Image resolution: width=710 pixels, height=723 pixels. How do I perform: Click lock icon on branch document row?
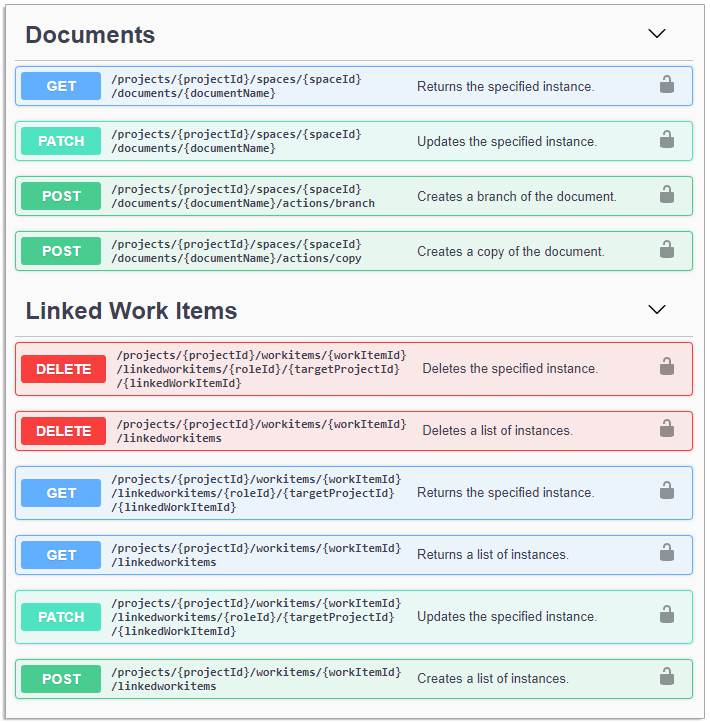point(667,195)
